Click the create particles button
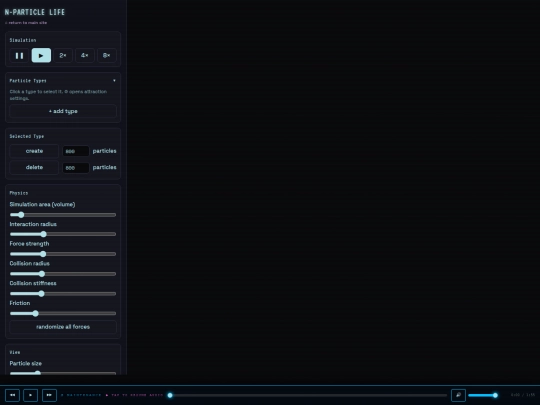 (34, 151)
